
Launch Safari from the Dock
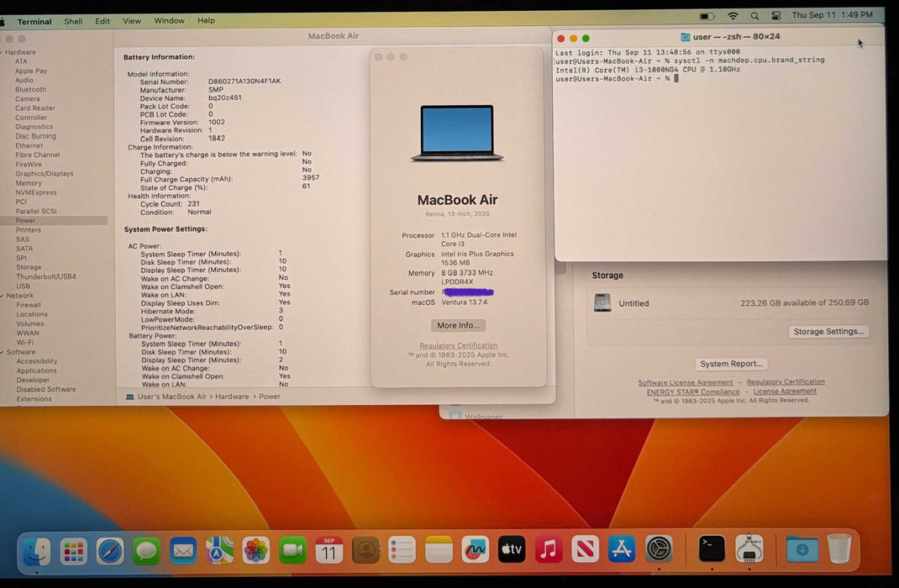point(110,551)
